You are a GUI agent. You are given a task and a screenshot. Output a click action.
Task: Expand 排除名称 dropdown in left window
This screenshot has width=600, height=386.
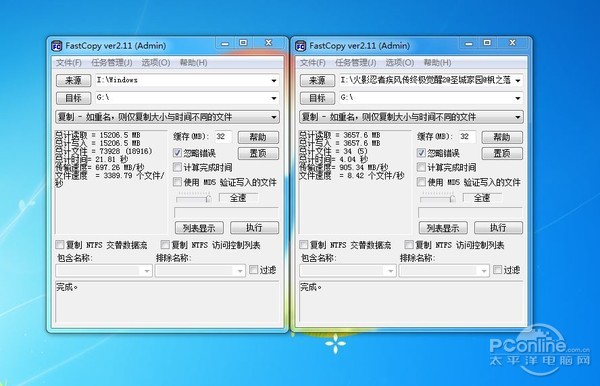pyautogui.click(x=240, y=271)
